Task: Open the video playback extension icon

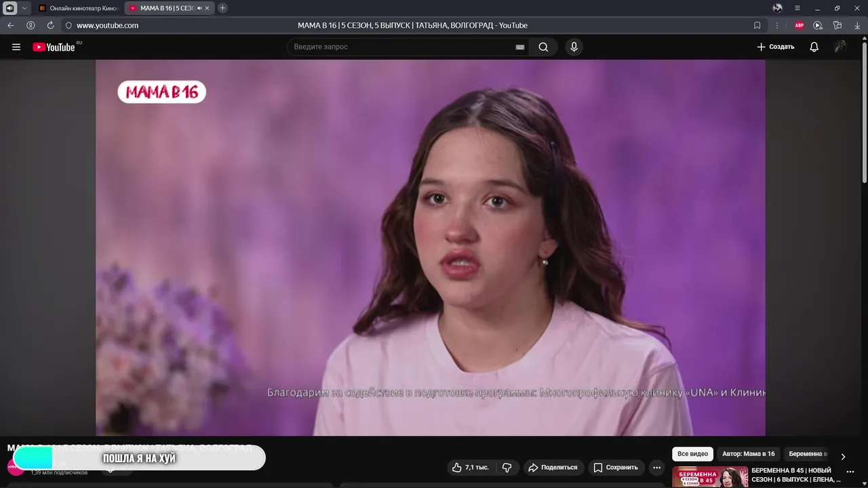Action: [x=818, y=25]
